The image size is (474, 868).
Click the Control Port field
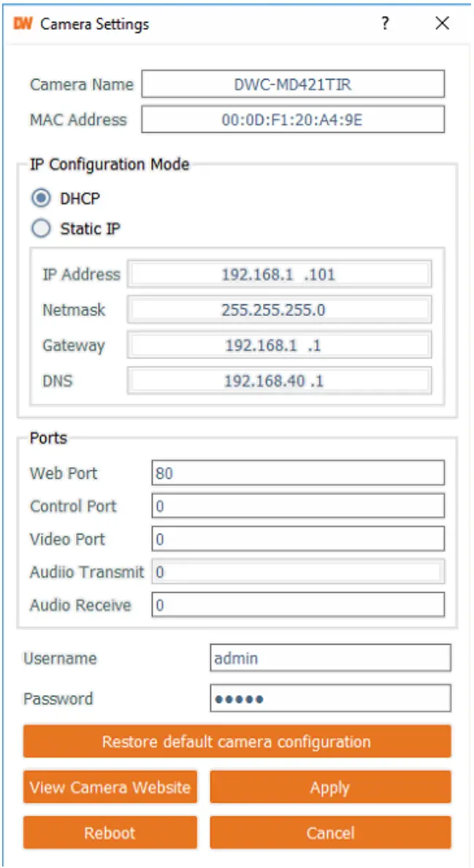coord(298,506)
